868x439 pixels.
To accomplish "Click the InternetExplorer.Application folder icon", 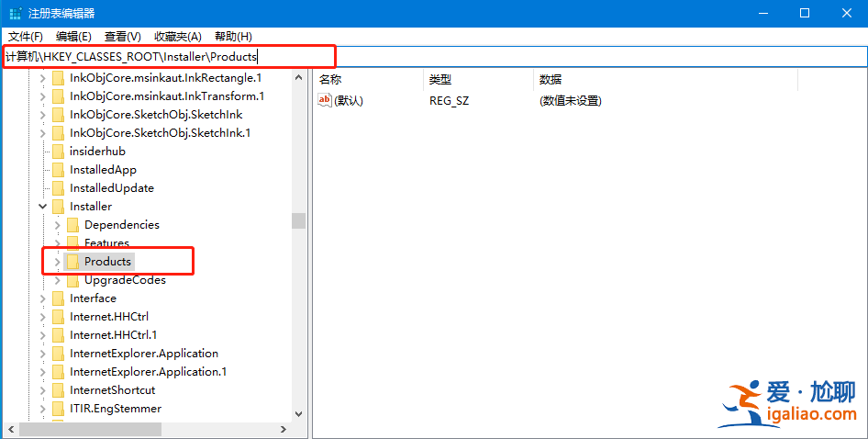I will [58, 353].
